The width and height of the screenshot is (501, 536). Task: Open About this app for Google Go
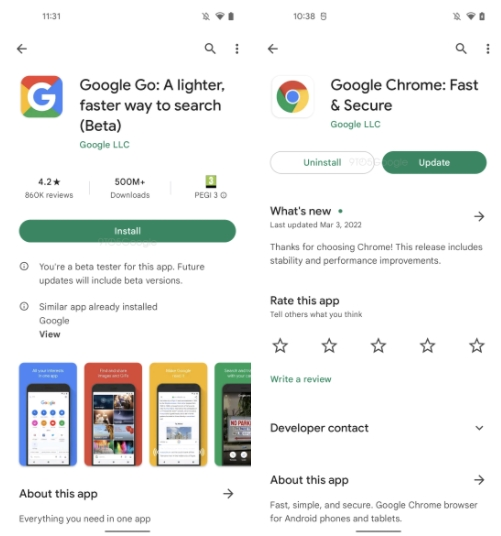(x=228, y=494)
